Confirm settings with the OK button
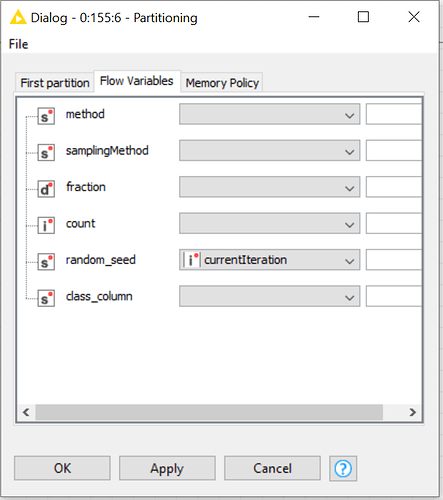Viewport: 443px width, 500px height. [x=62, y=468]
